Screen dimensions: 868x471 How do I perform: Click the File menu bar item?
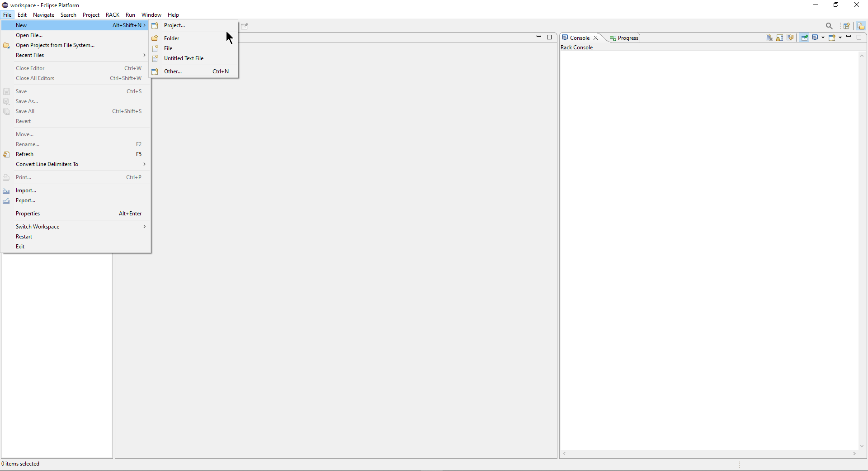[x=7, y=15]
